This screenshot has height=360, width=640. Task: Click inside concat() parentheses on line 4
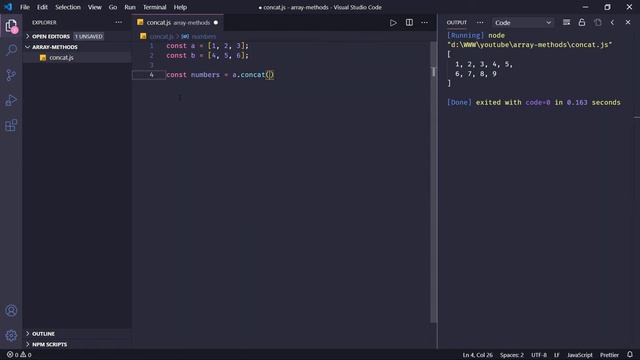[270, 75]
